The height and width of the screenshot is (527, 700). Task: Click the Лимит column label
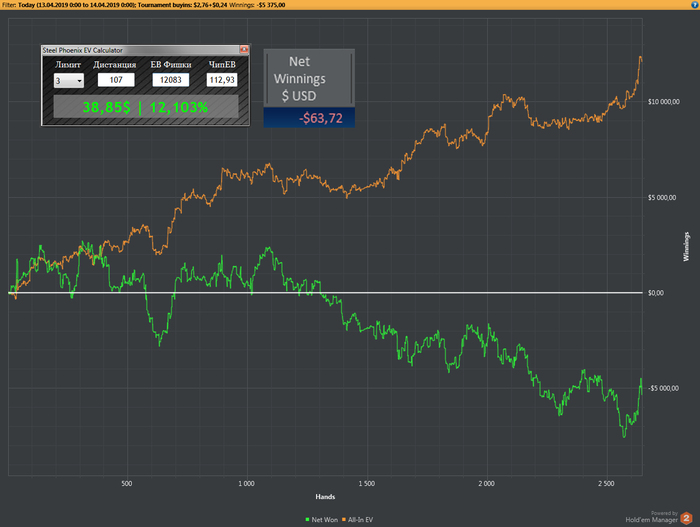68,65
